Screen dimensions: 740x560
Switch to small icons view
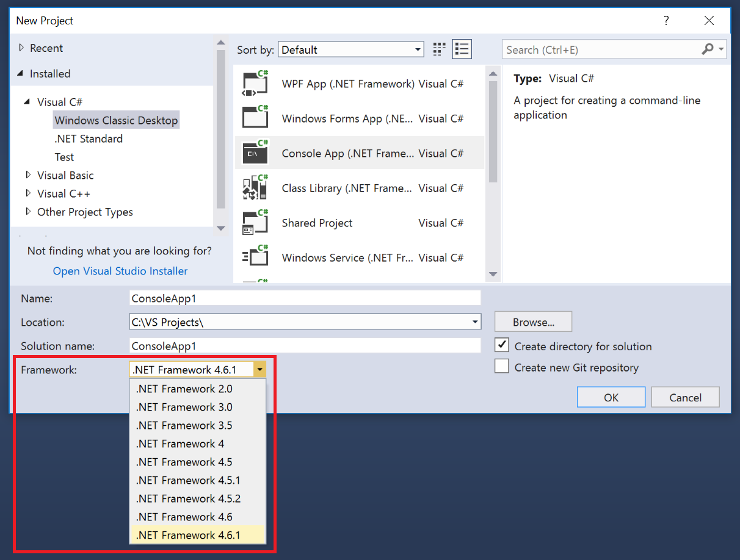[x=439, y=49]
